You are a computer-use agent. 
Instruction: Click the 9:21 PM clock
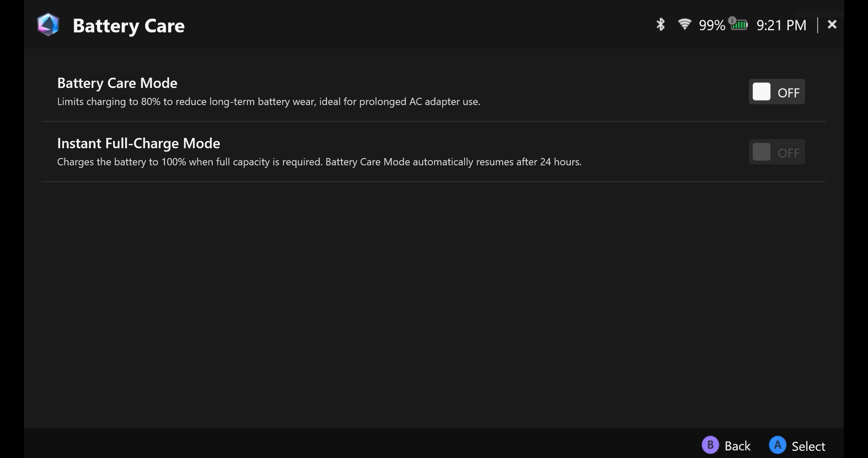tap(781, 25)
